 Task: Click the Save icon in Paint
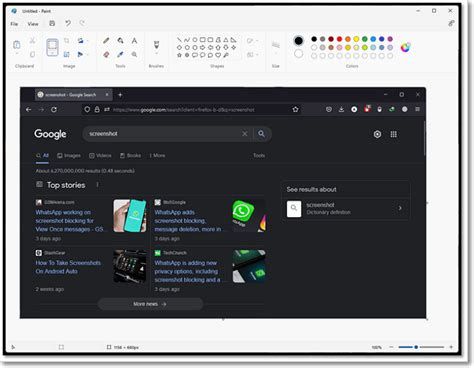click(52, 23)
